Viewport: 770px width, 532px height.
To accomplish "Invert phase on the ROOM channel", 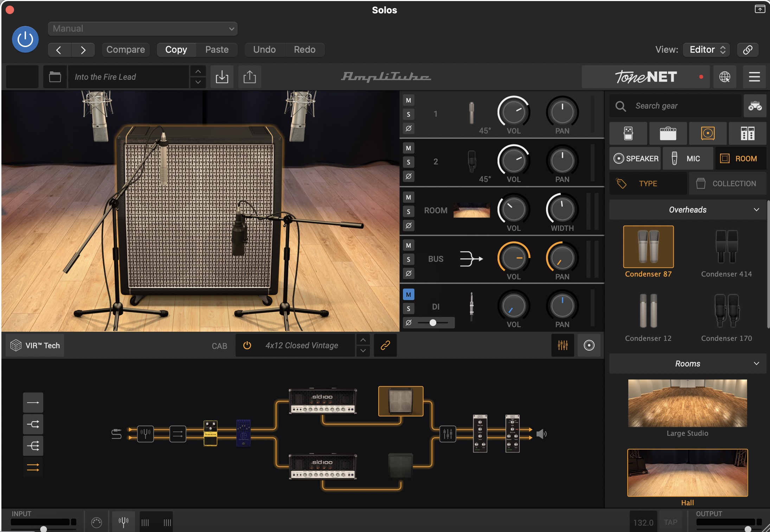I will point(408,225).
